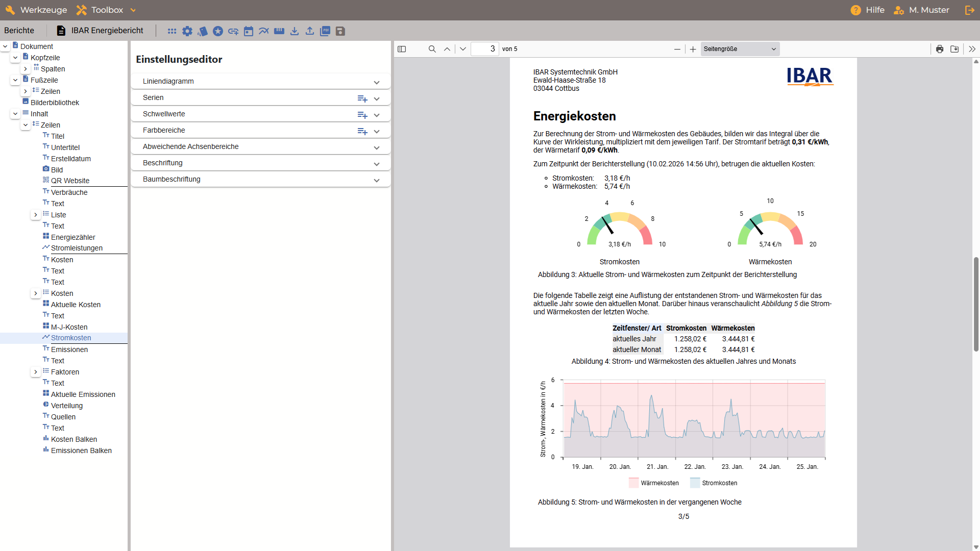Click the calendar icon in the toolbar

(x=249, y=31)
